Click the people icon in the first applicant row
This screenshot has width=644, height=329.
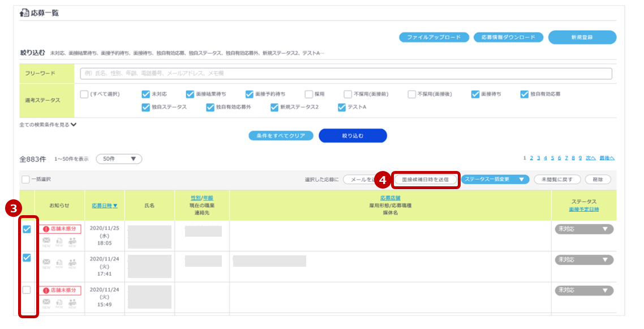(x=72, y=241)
